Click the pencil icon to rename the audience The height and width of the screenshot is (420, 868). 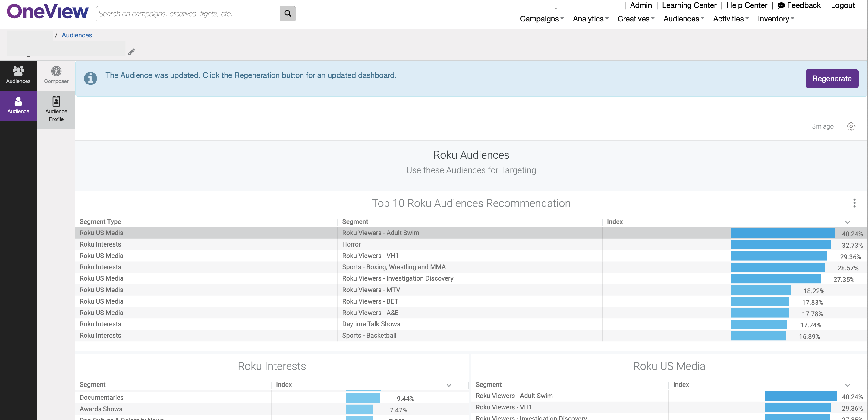pos(131,51)
